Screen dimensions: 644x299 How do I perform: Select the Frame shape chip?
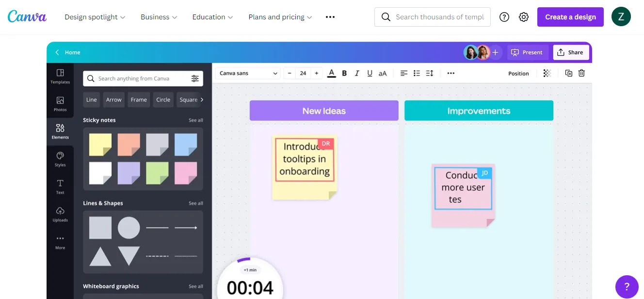pyautogui.click(x=139, y=99)
